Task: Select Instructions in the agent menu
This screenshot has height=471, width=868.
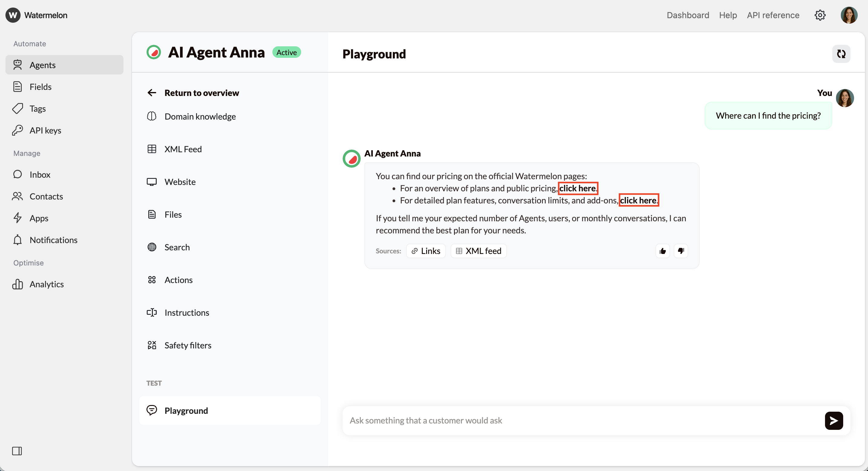Action: tap(187, 313)
